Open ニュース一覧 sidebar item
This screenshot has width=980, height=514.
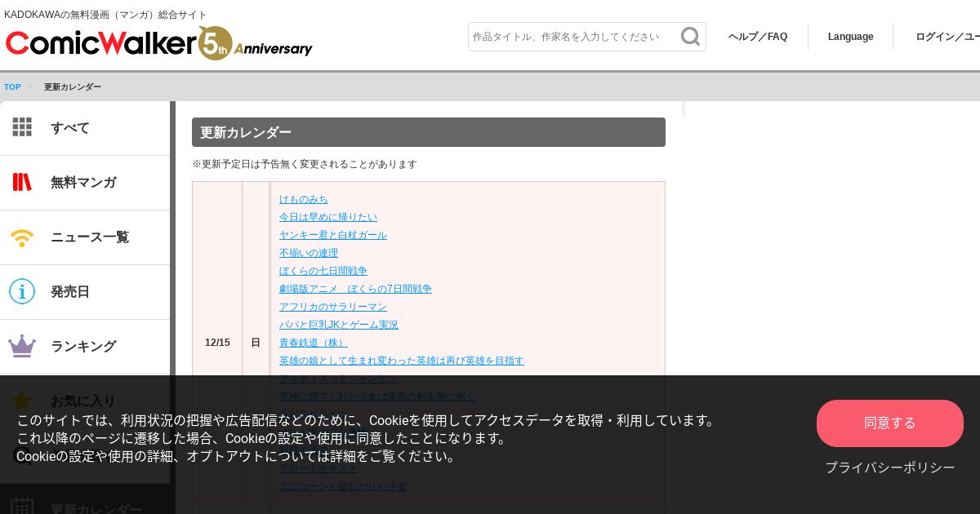85,237
